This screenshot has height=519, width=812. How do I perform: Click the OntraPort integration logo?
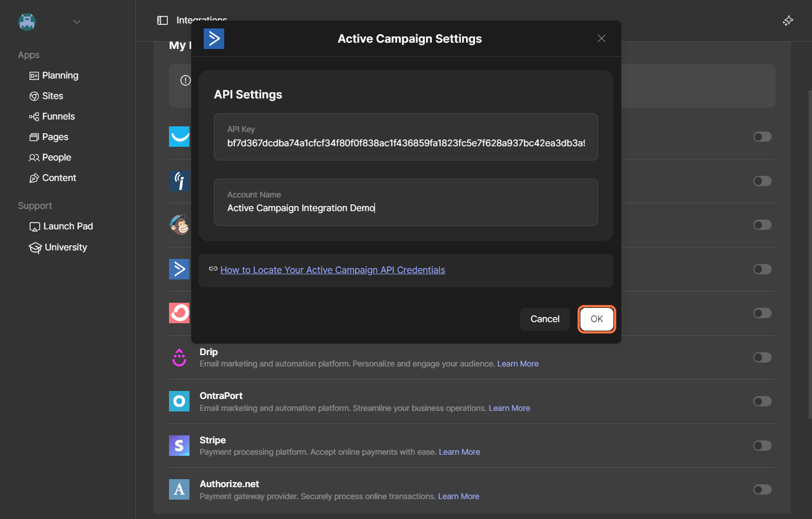[x=179, y=401]
